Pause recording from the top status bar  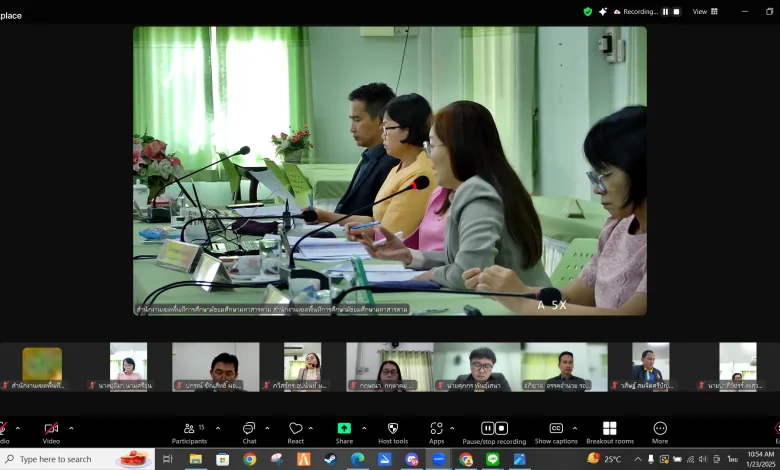click(666, 11)
